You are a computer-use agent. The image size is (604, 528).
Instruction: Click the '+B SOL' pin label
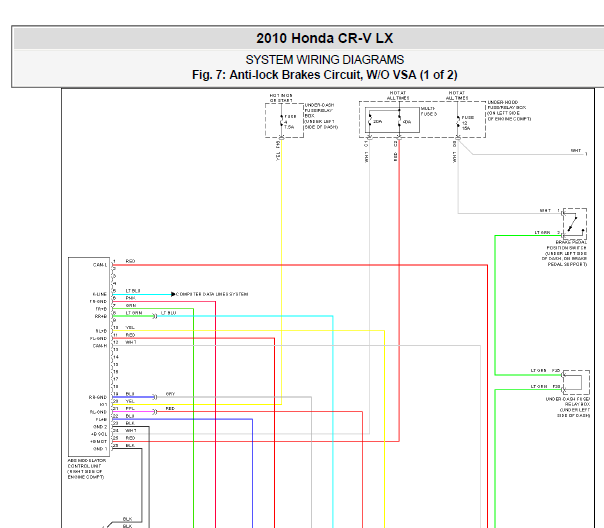pyautogui.click(x=99, y=434)
